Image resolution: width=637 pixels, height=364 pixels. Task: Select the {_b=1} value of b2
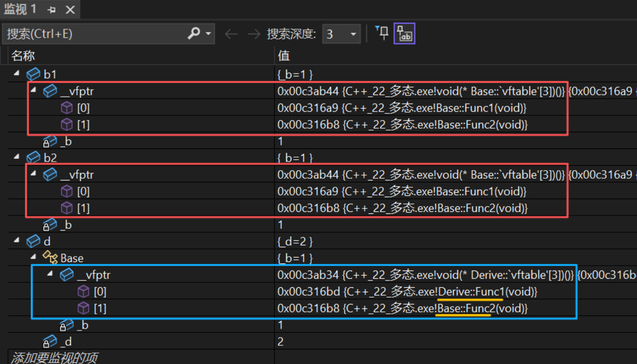point(295,158)
